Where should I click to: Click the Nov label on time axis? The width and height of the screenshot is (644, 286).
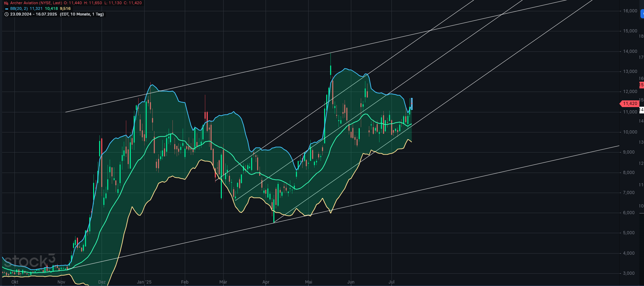(61, 282)
